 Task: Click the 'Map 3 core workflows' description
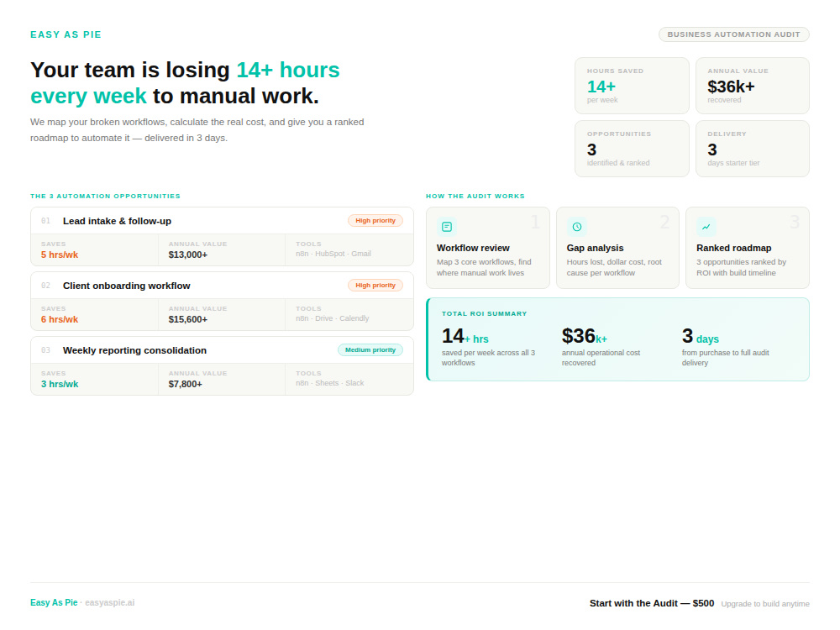(x=484, y=267)
